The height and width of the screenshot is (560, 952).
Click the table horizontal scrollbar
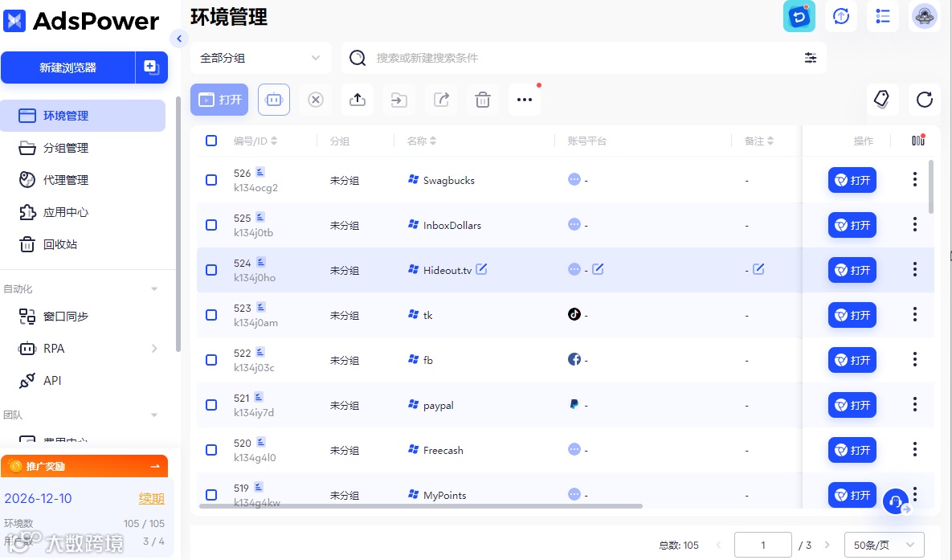[421, 505]
